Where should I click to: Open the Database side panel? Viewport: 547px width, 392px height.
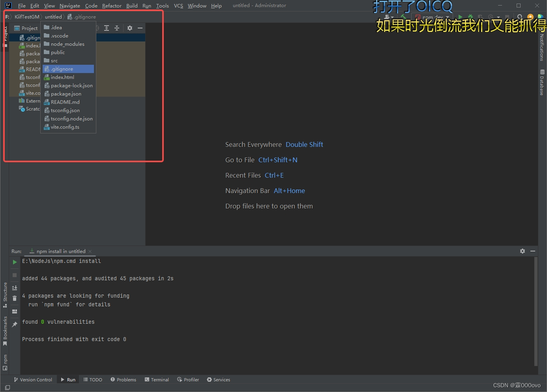(542, 83)
